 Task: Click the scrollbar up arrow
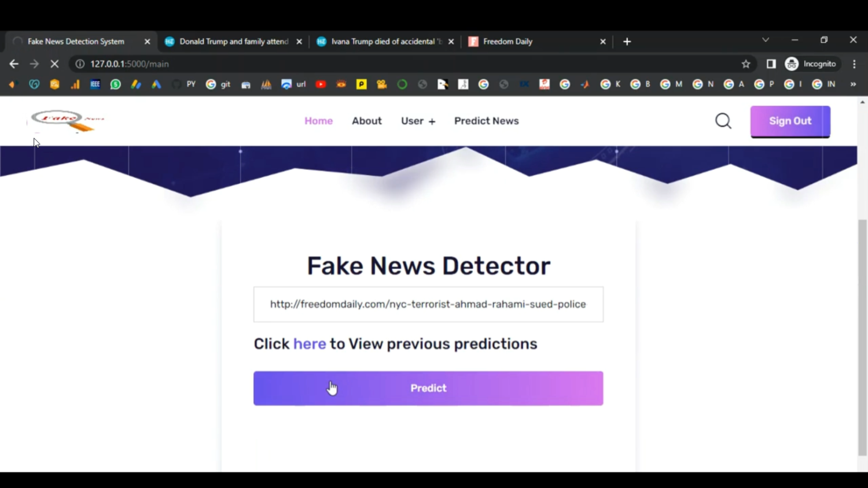tap(862, 102)
